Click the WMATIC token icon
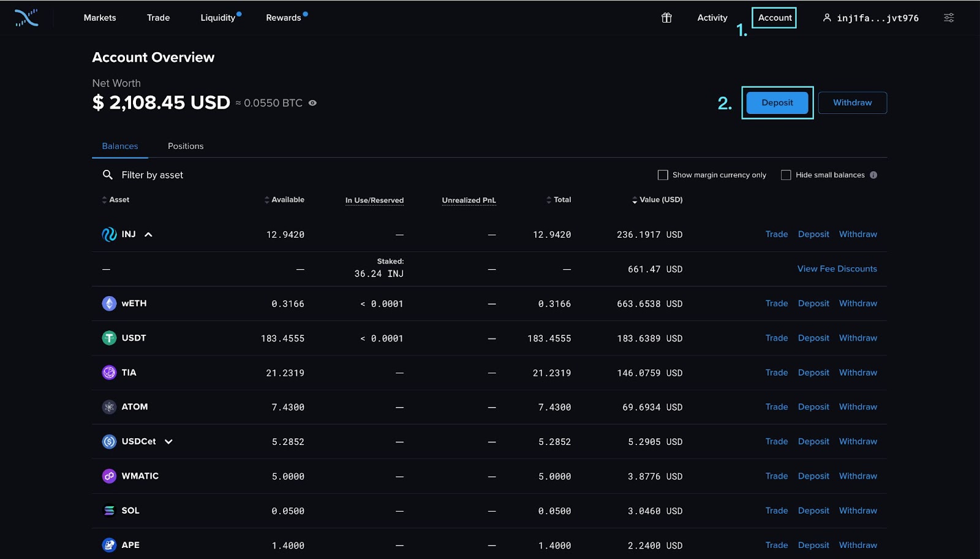980x559 pixels. coord(109,476)
